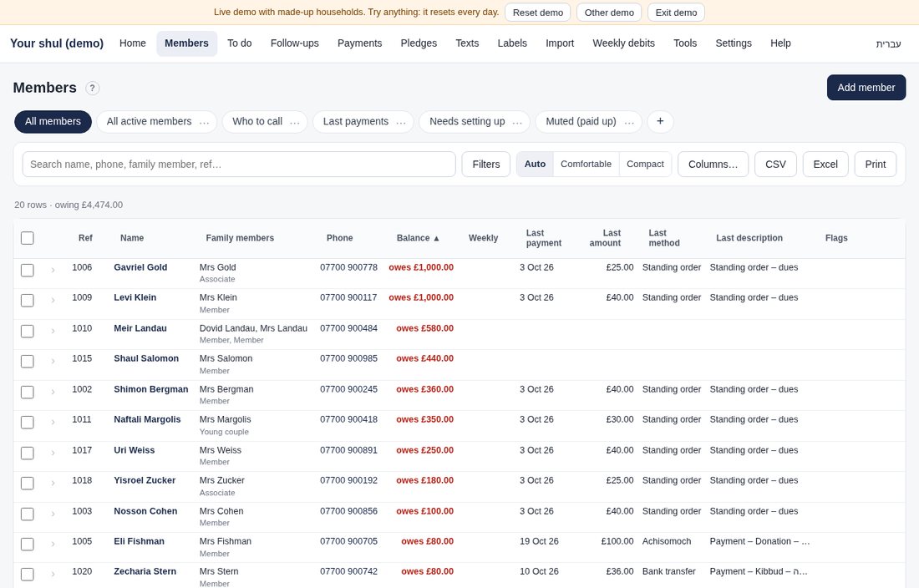Sort the table by the Balance column header

click(418, 238)
